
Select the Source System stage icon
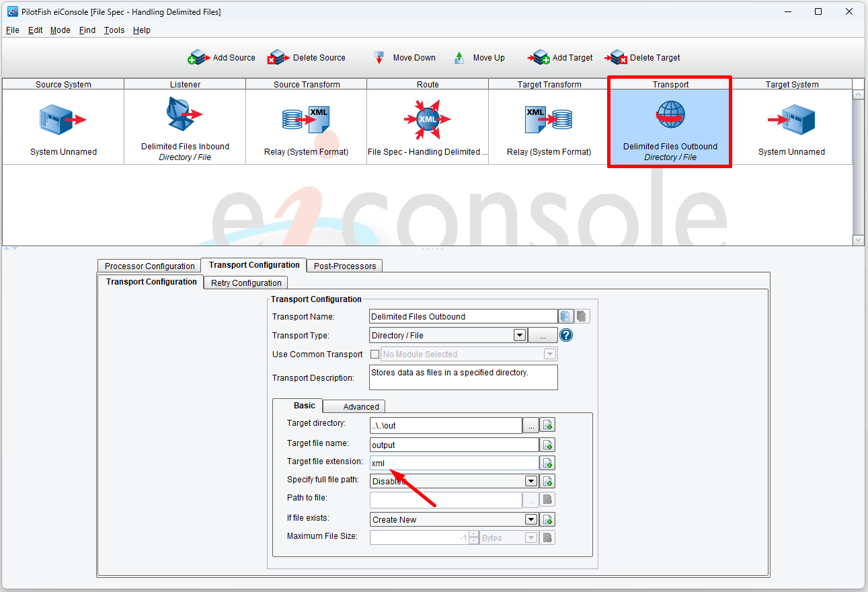tap(63, 120)
